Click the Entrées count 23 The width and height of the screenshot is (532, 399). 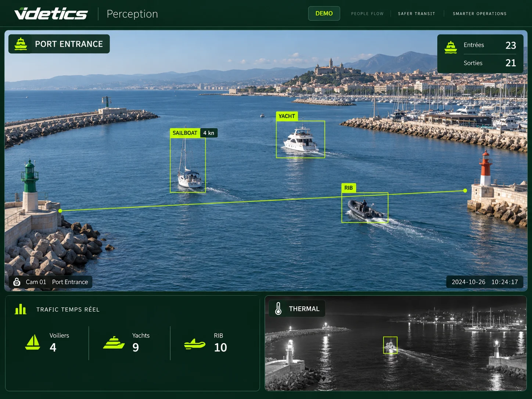511,45
